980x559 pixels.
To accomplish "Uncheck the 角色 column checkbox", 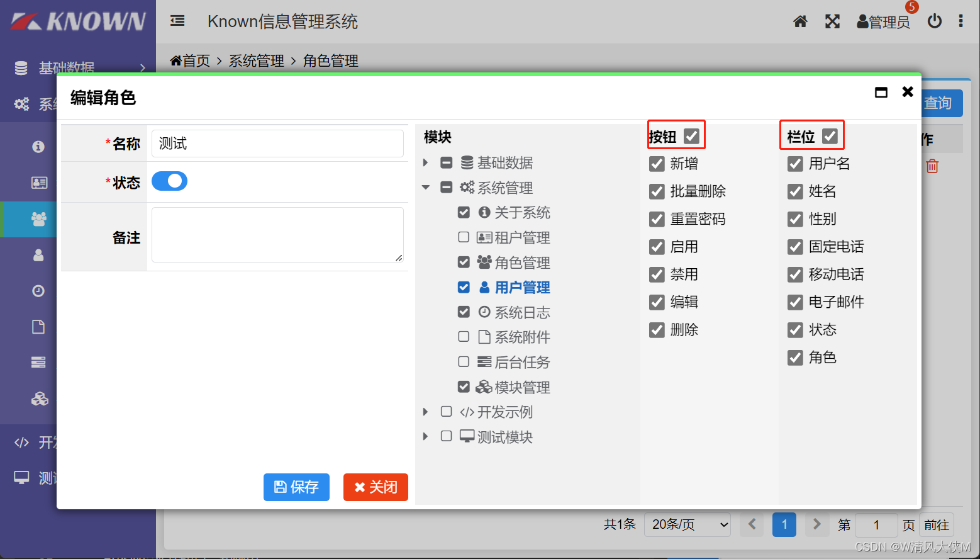I will coord(795,358).
